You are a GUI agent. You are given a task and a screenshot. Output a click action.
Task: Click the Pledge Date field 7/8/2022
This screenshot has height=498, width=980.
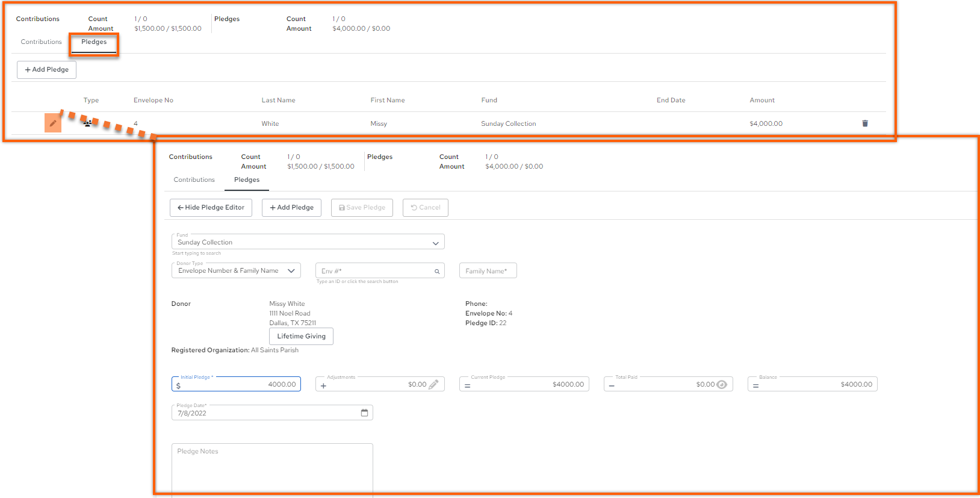[x=272, y=412]
